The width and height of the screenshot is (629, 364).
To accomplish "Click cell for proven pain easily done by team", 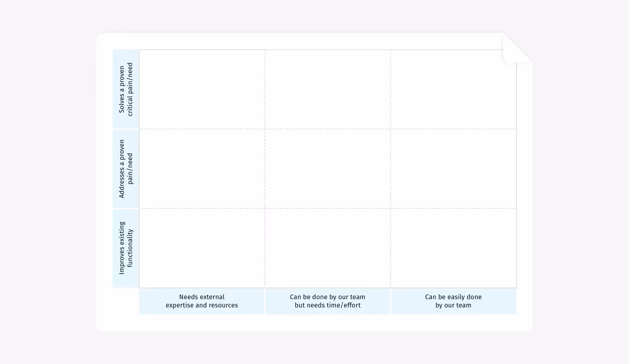I will [454, 169].
